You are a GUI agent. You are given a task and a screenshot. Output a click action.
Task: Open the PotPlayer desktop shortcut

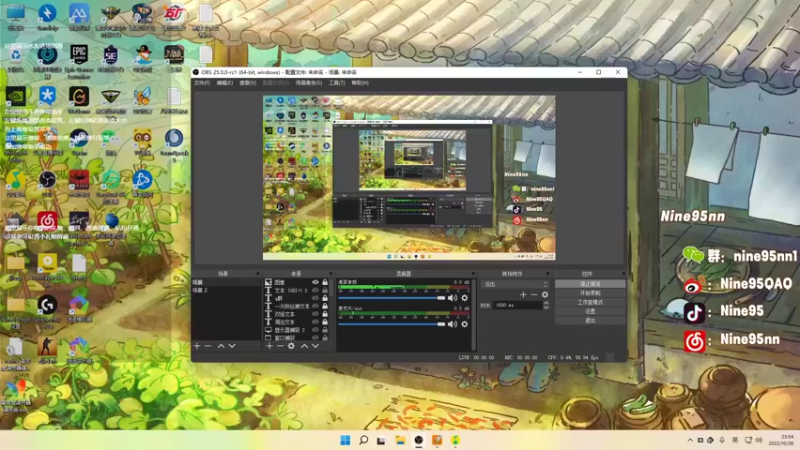coord(47,264)
